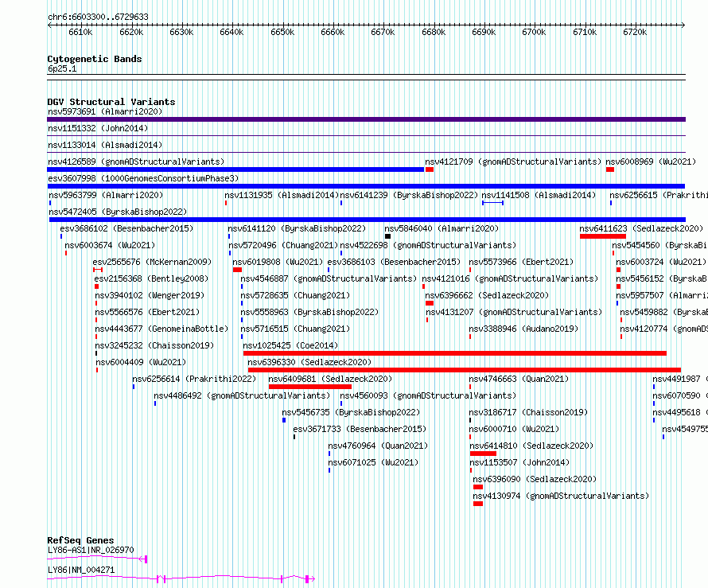Select the long red nsv1025425 (Coe2014) bar
Viewport: 708px width, 588px height.
455,353
